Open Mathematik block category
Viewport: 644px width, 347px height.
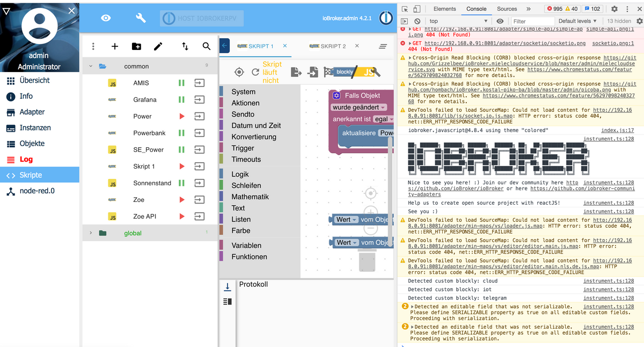(x=259, y=197)
